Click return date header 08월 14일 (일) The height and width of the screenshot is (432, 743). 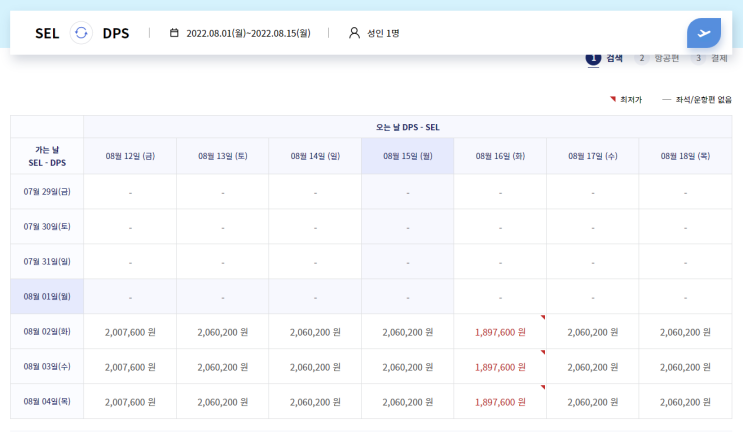(315, 156)
